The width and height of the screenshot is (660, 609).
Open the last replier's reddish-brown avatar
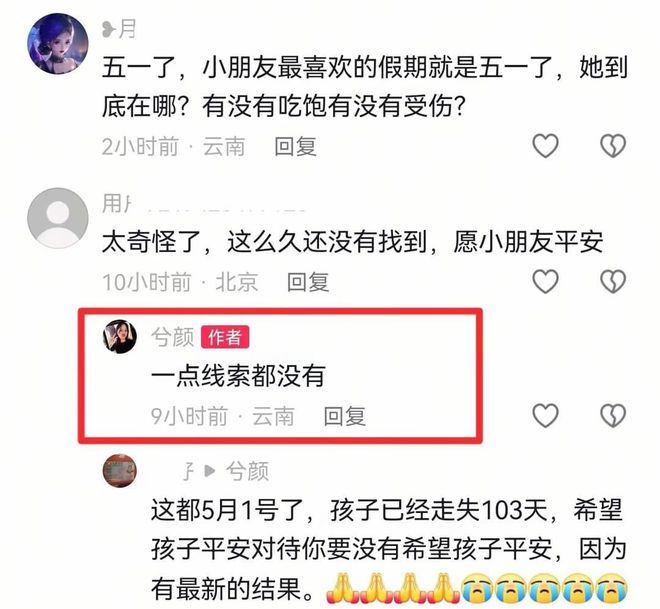tap(120, 471)
